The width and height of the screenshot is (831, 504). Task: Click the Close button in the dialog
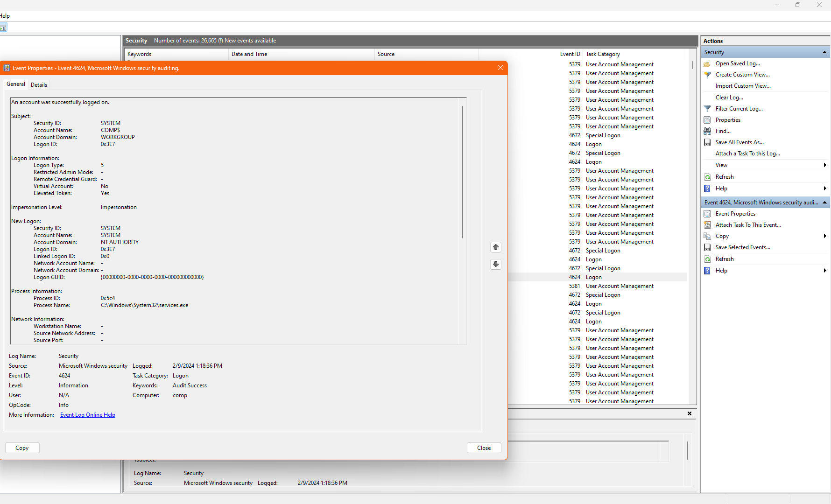484,448
